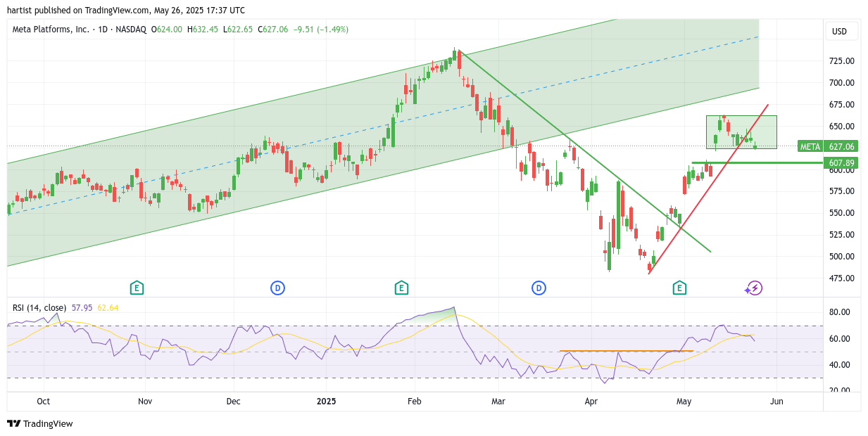Select the orange horizontal line in RSI pane
Viewport: 868px width, 436px height.
click(x=627, y=351)
